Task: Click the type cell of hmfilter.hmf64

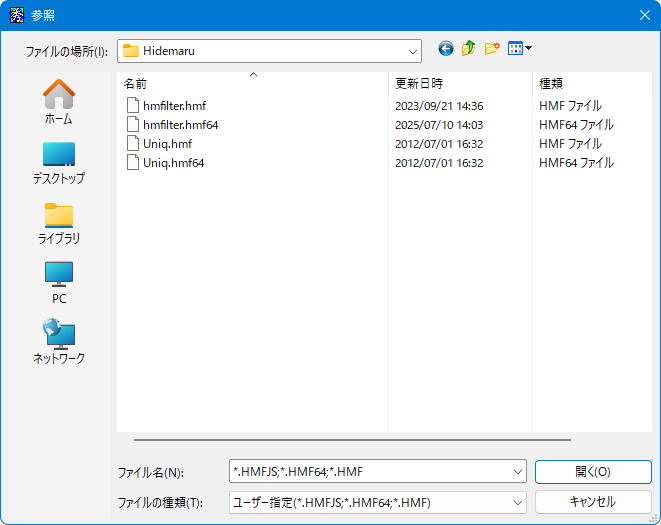Action: pos(576,125)
